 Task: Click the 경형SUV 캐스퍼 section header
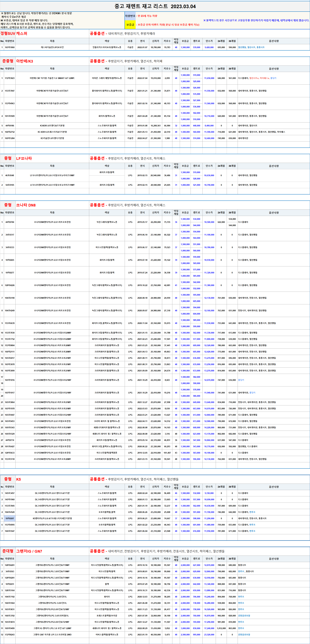point(14,33)
